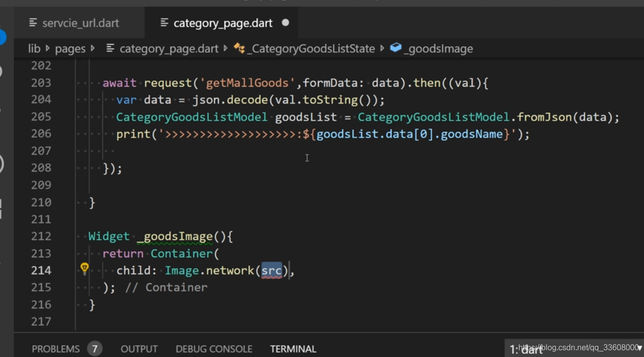Open _CategoryGoodsListState breadcrumb symbol

[311, 49]
